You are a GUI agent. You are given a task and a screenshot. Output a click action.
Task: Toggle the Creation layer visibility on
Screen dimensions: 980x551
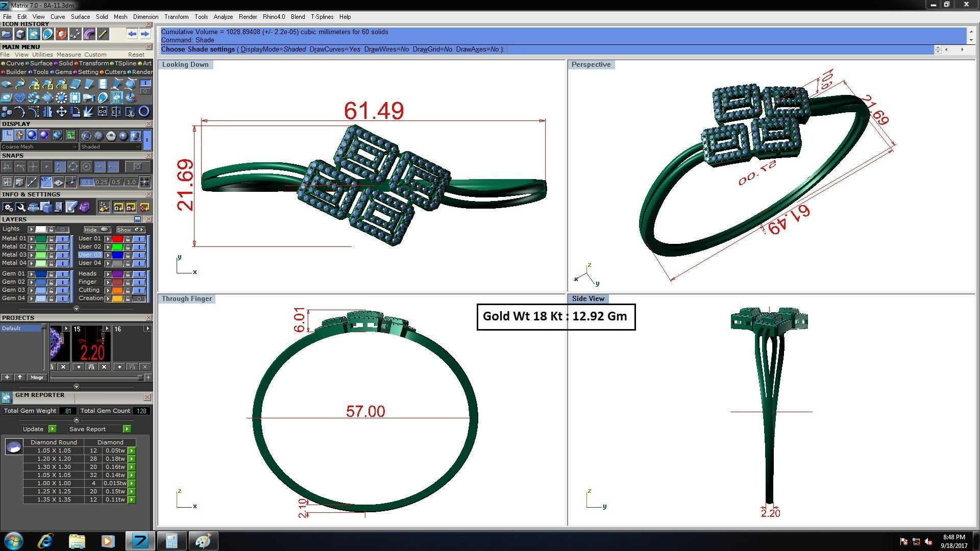point(139,298)
